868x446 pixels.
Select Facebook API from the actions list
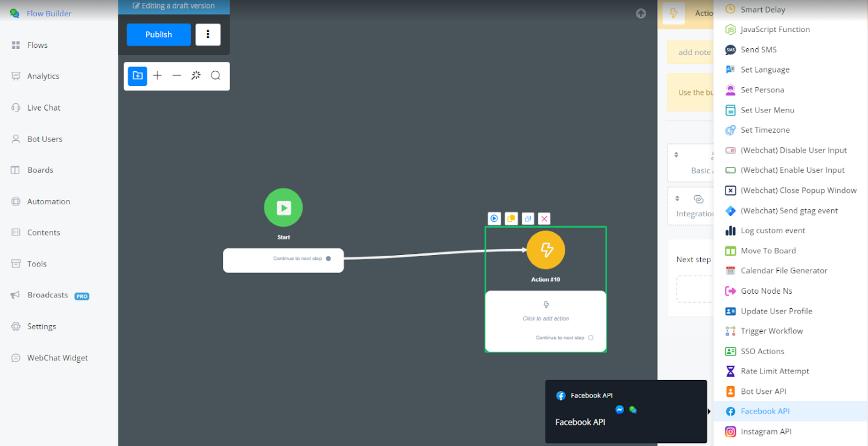click(x=765, y=412)
